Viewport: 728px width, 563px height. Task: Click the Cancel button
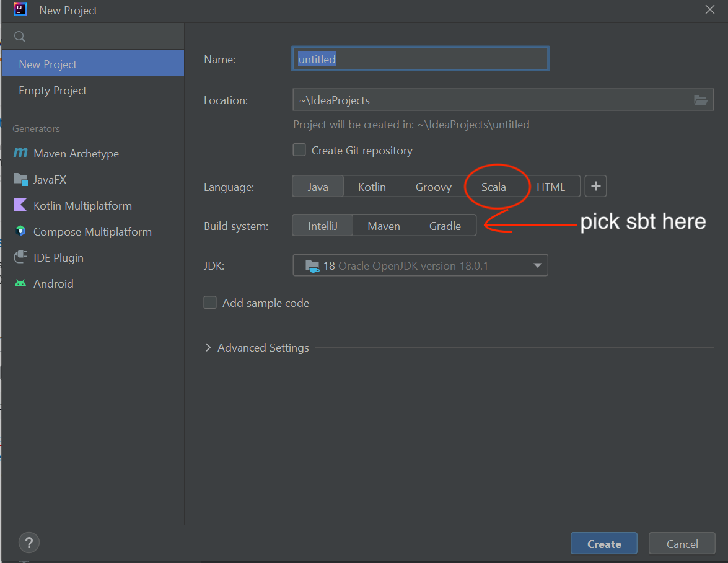(x=682, y=544)
